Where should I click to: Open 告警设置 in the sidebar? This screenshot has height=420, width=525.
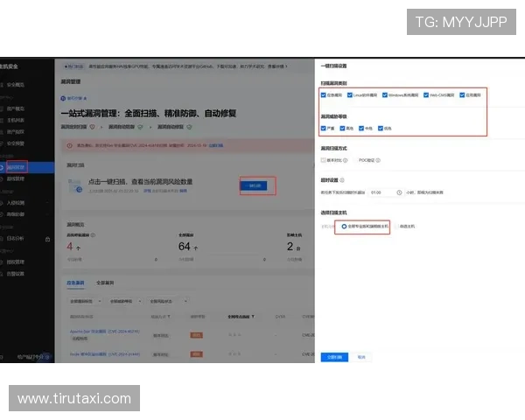tap(16, 274)
